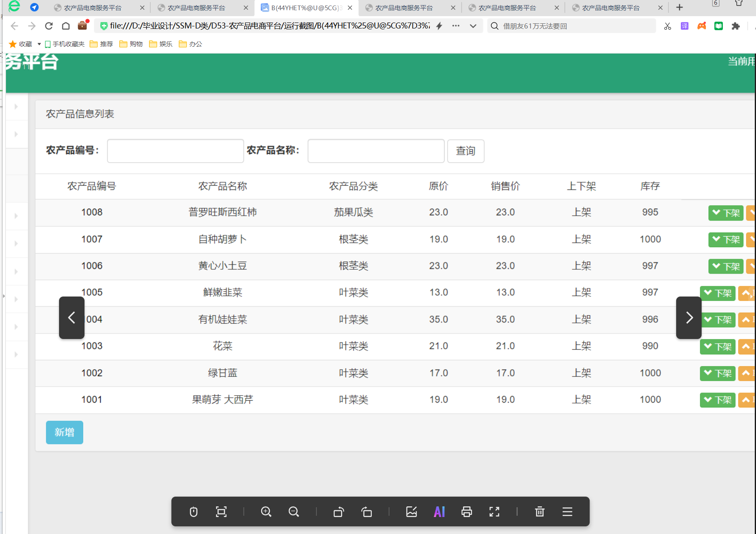Zoom in using the magnifier plus icon

(x=266, y=511)
